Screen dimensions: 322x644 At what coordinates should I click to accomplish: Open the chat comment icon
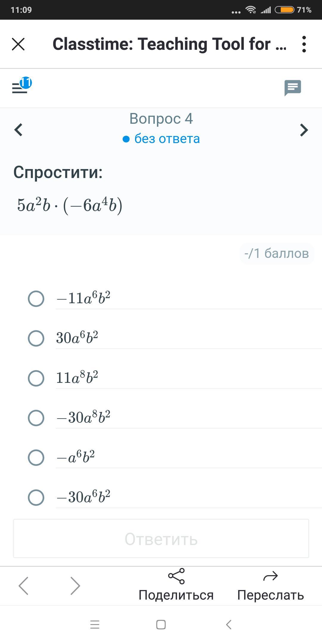click(x=292, y=88)
